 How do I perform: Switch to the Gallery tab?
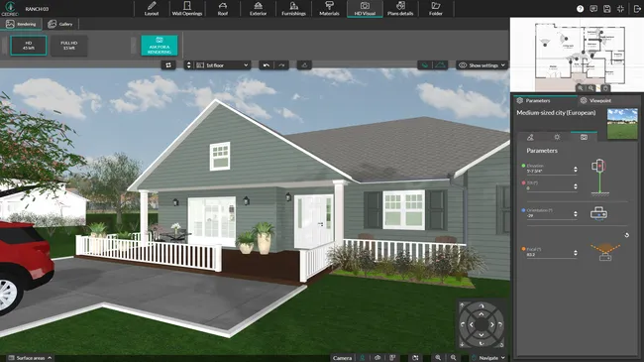click(60, 24)
